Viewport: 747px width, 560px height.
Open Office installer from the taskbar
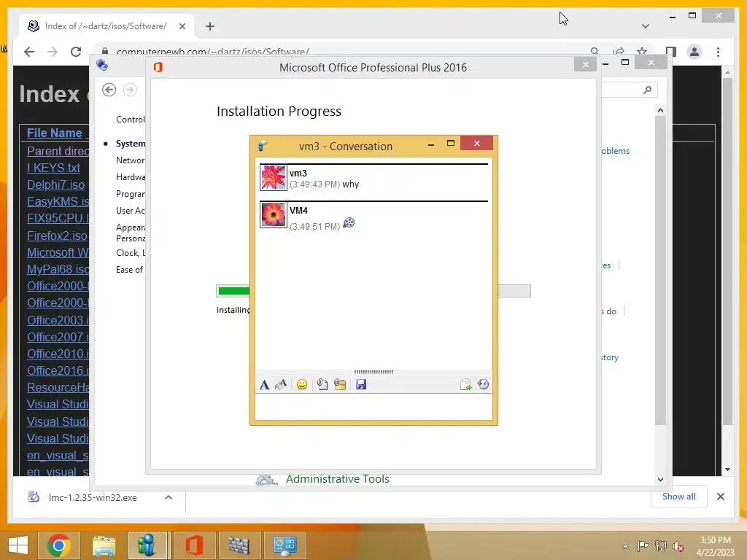193,545
